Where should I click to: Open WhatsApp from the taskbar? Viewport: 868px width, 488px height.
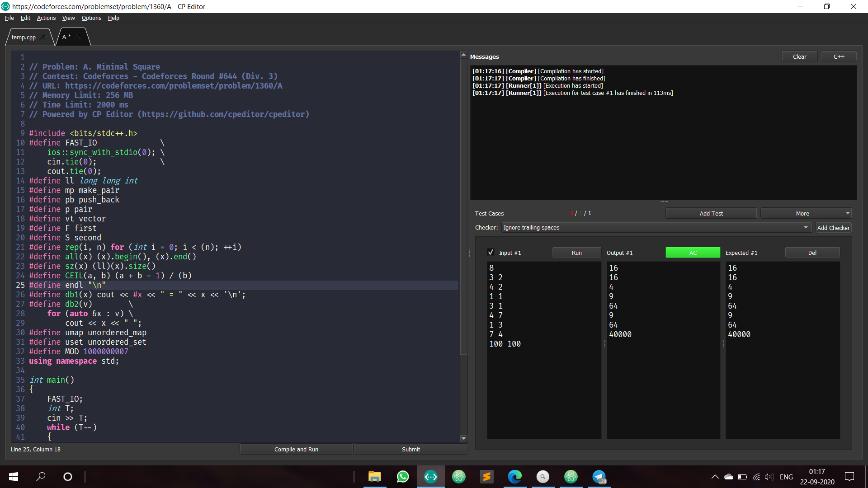coord(402,477)
